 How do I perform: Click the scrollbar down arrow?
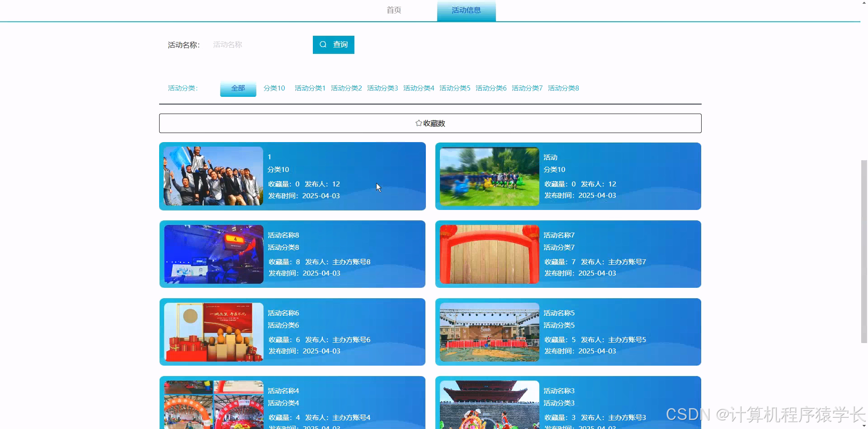[x=863, y=425]
